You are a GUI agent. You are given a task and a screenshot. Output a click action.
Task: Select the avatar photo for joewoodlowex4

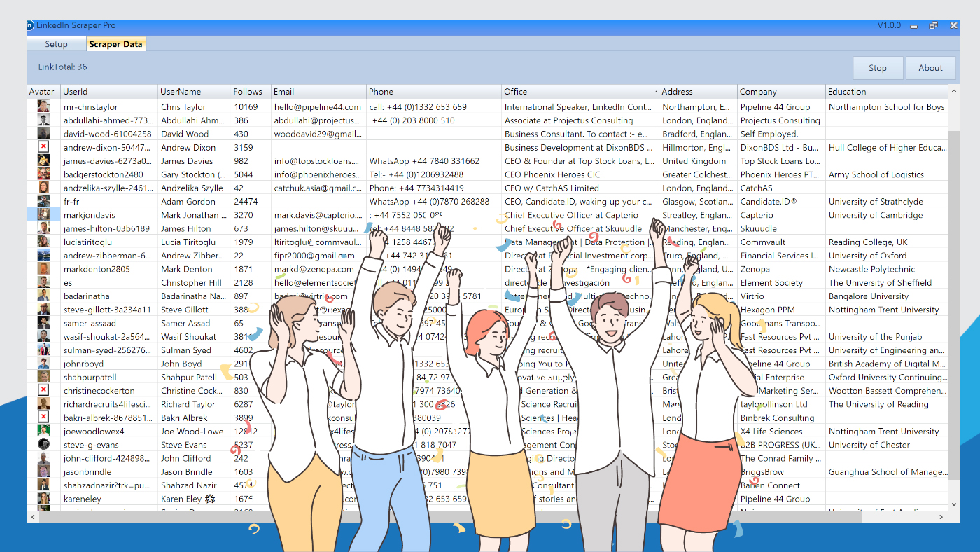43,431
